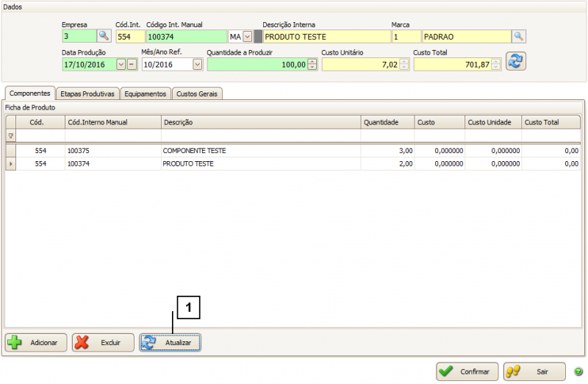Click the Sair button

(534, 371)
